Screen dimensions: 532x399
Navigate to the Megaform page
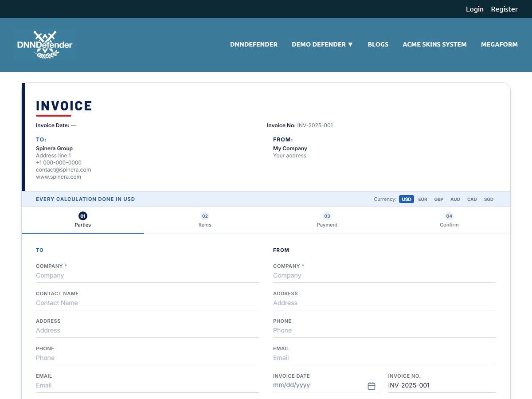499,44
